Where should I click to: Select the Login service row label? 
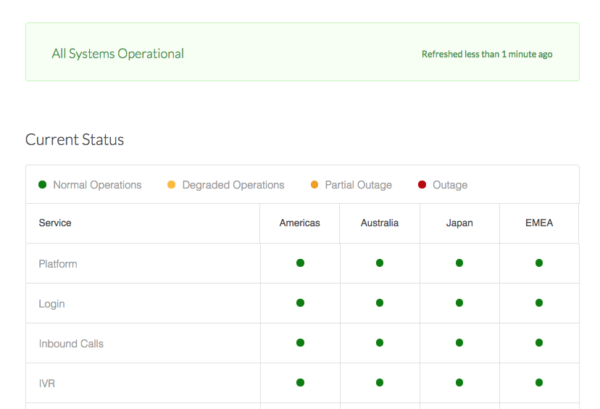coord(52,304)
